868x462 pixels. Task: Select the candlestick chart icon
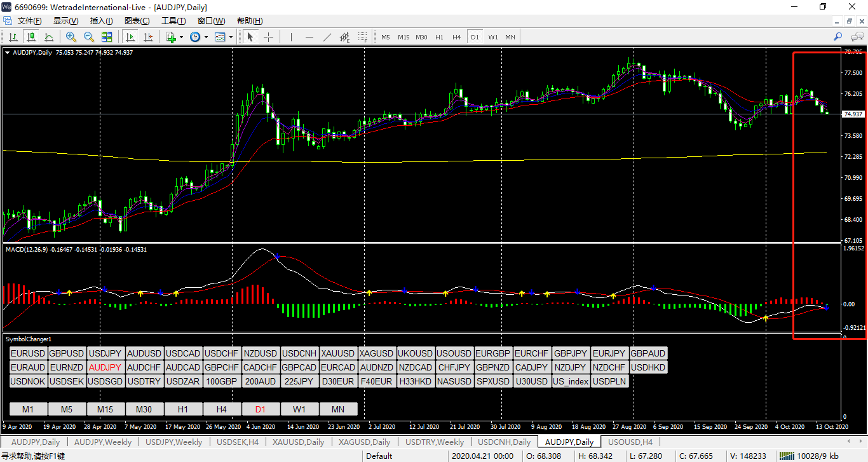click(x=31, y=37)
